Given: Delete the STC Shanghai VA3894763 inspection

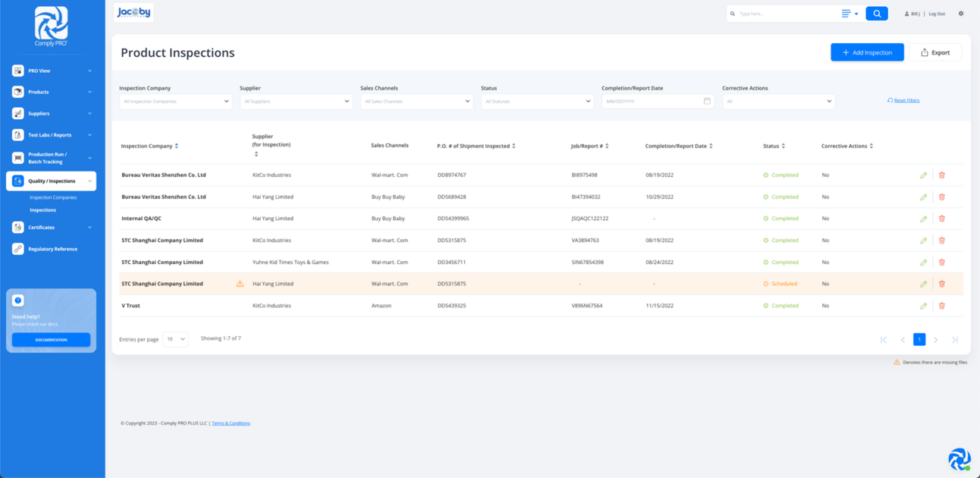Looking at the screenshot, I should pyautogui.click(x=942, y=241).
